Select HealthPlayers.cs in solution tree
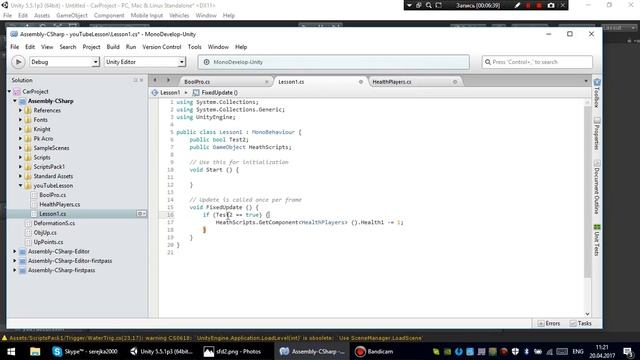Viewport: 640px width, 360px height. pos(60,204)
